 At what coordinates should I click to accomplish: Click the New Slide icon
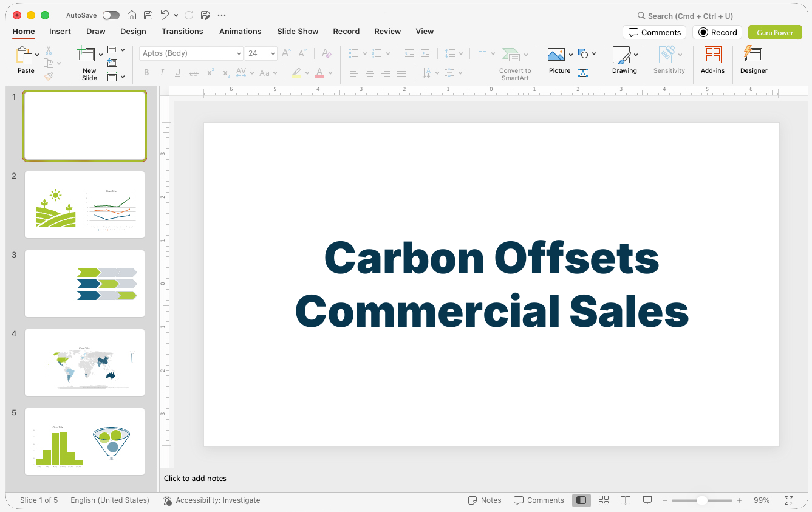click(86, 55)
